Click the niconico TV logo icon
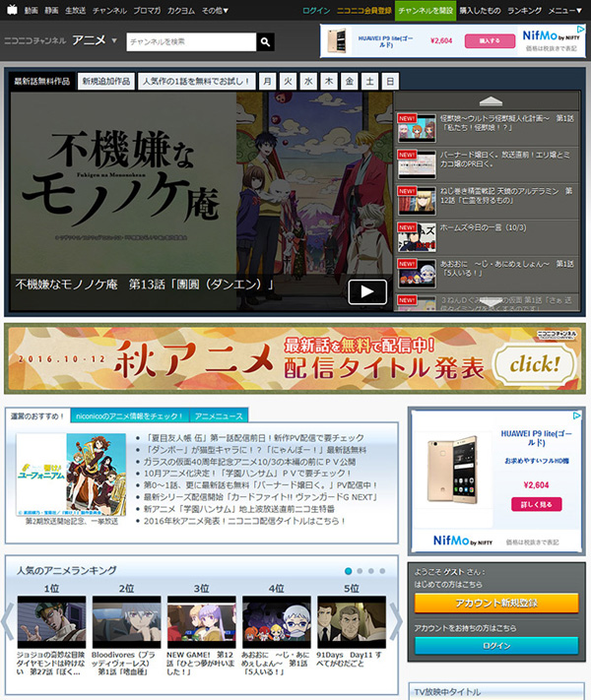 click(12, 10)
